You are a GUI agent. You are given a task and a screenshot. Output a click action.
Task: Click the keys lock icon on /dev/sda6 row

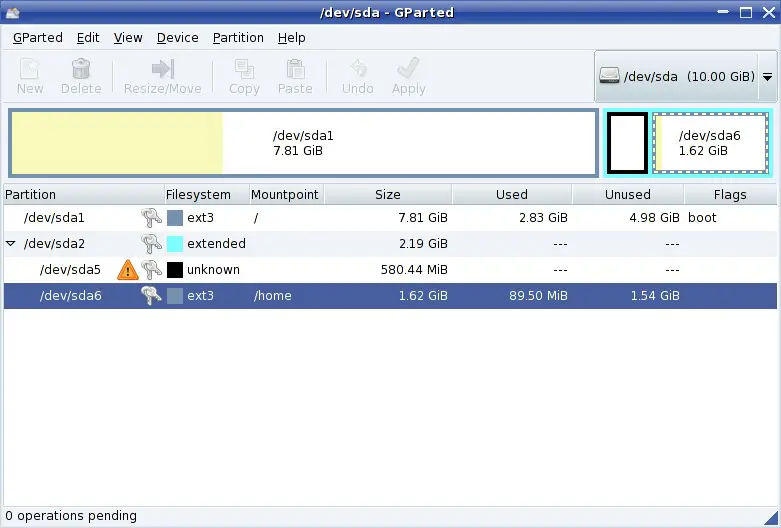coord(151,295)
